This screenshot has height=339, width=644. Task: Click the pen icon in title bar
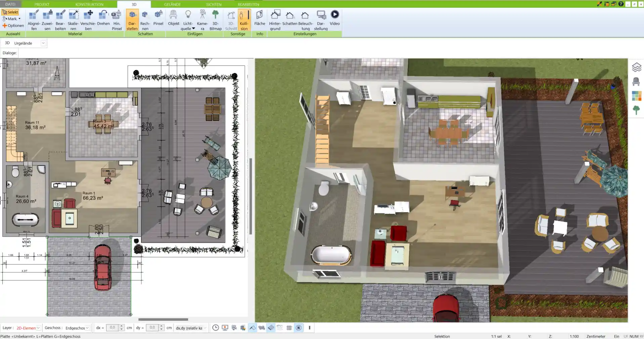click(x=599, y=4)
